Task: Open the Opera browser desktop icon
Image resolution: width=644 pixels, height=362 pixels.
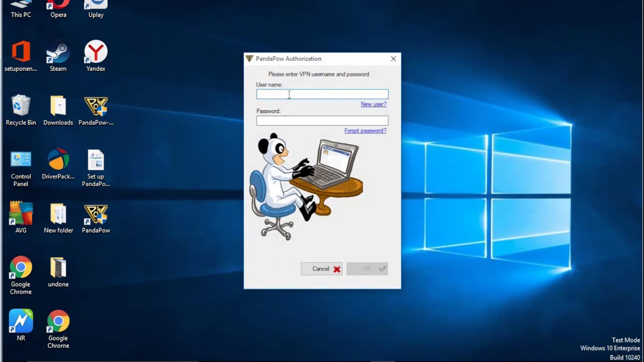Action: click(x=58, y=9)
